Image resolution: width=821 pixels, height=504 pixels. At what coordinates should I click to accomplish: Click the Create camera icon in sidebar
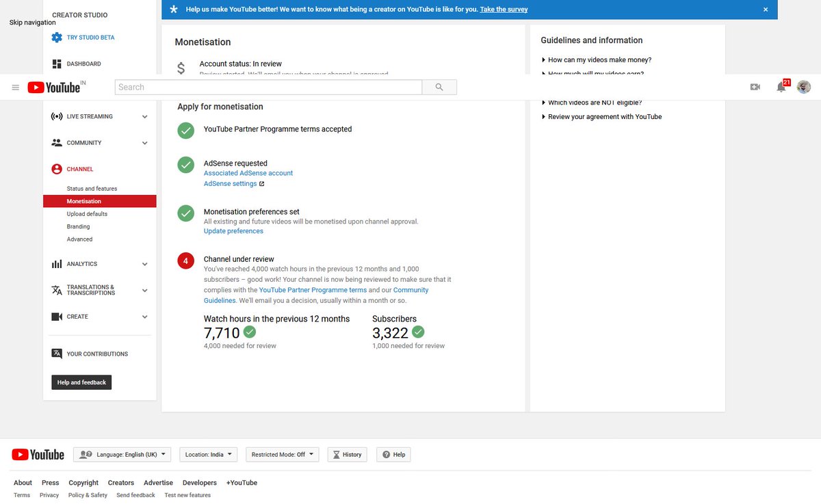pyautogui.click(x=57, y=317)
